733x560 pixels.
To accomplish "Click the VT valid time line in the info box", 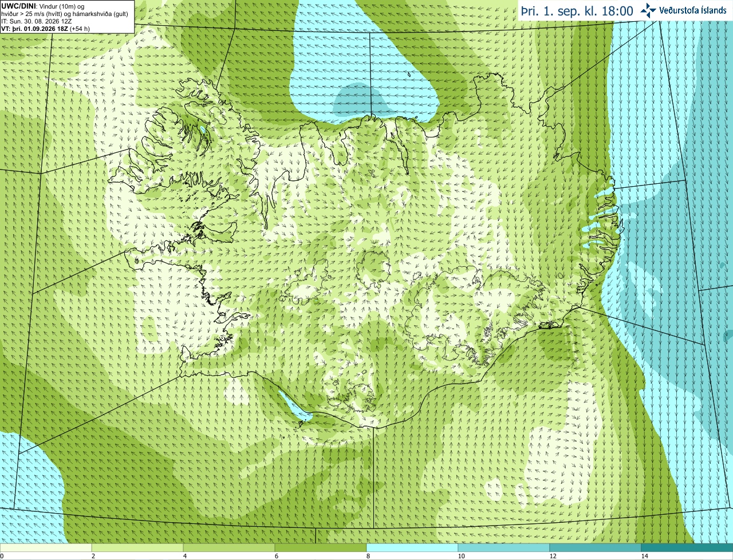I will coord(45,28).
